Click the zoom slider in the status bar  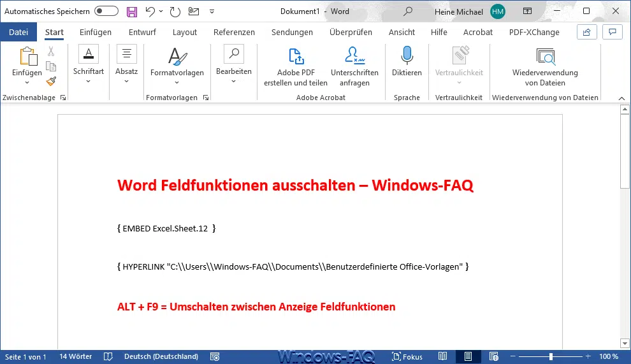(x=551, y=357)
